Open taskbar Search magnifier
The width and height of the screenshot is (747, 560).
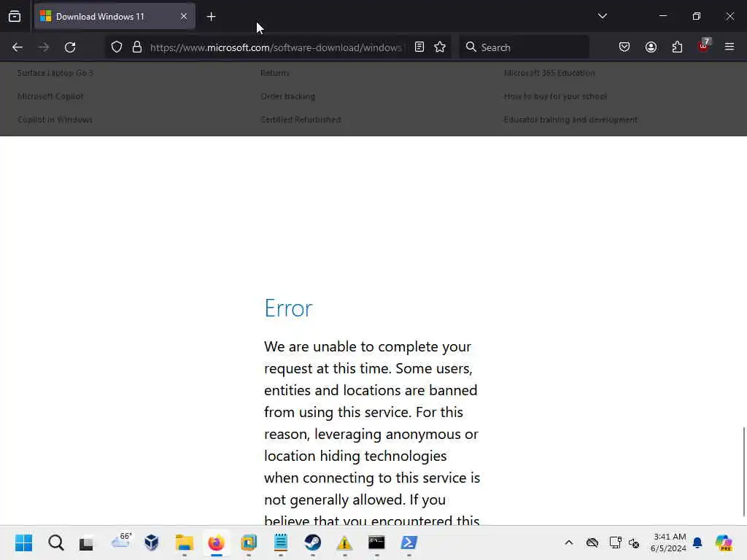[x=55, y=542]
